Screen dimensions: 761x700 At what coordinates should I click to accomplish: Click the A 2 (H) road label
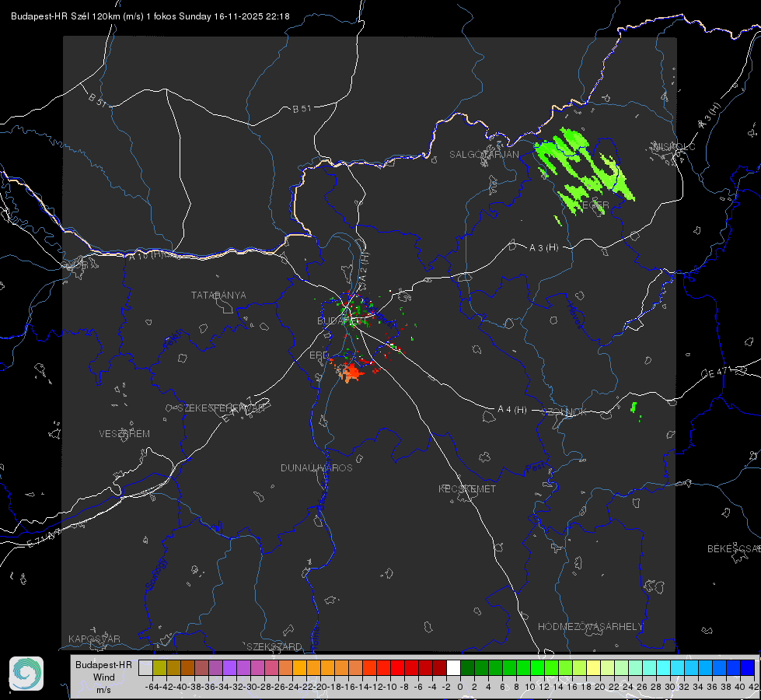pos(364,268)
